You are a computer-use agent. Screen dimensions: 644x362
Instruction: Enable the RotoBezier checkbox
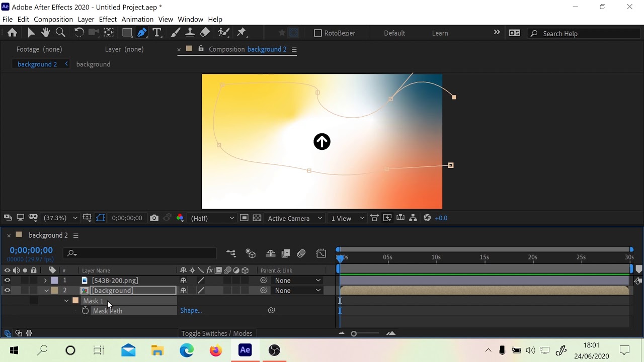click(x=317, y=33)
